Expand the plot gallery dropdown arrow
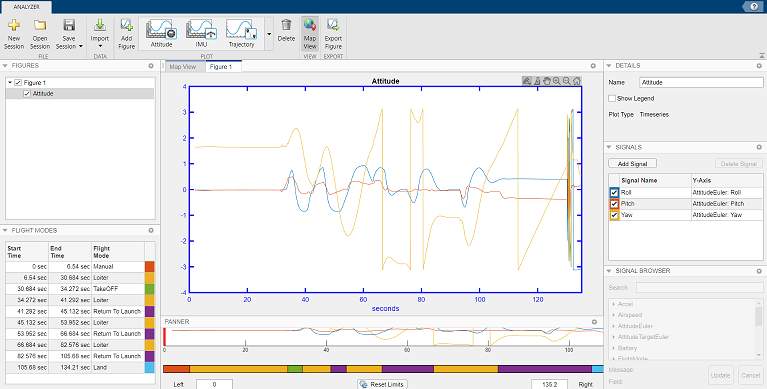The width and height of the screenshot is (767, 389). (x=269, y=34)
